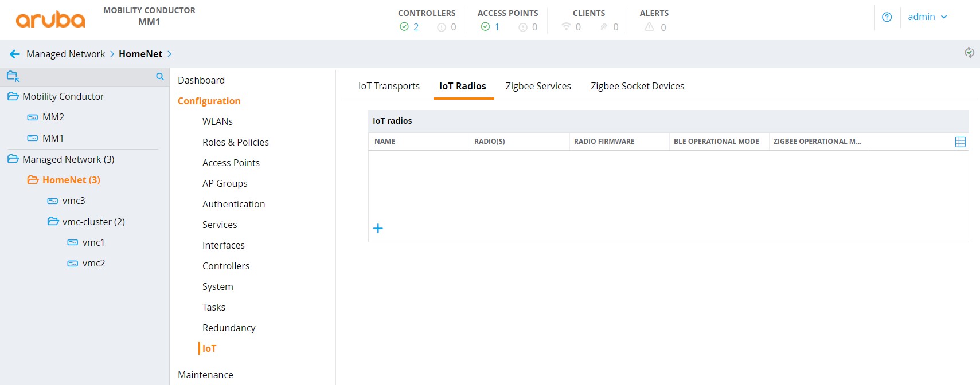
Task: Open System configuration
Action: tap(217, 286)
